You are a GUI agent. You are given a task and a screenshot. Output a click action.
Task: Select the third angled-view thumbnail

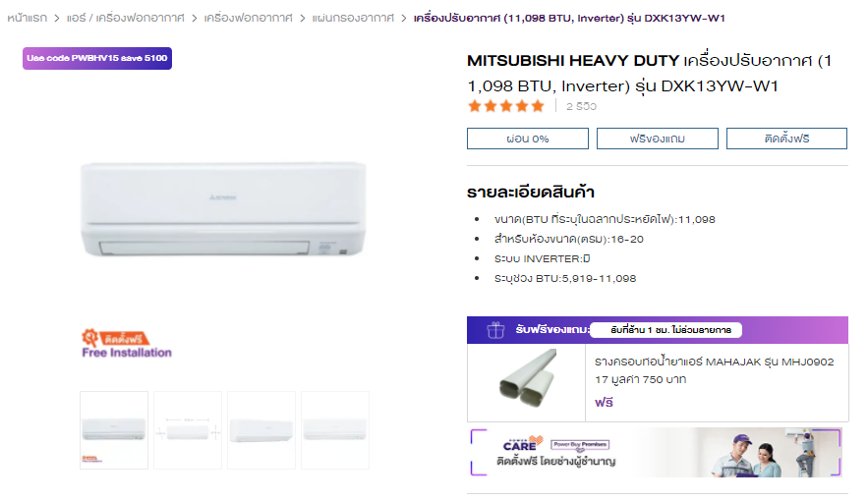[x=261, y=430]
